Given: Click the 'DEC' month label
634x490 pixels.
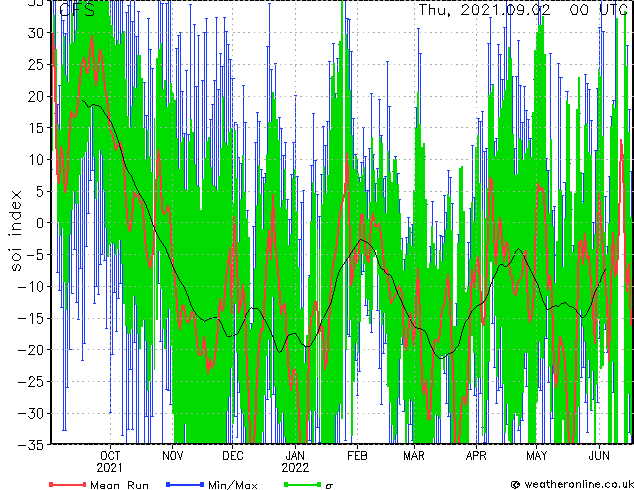Looking at the screenshot, I should coord(233,456).
